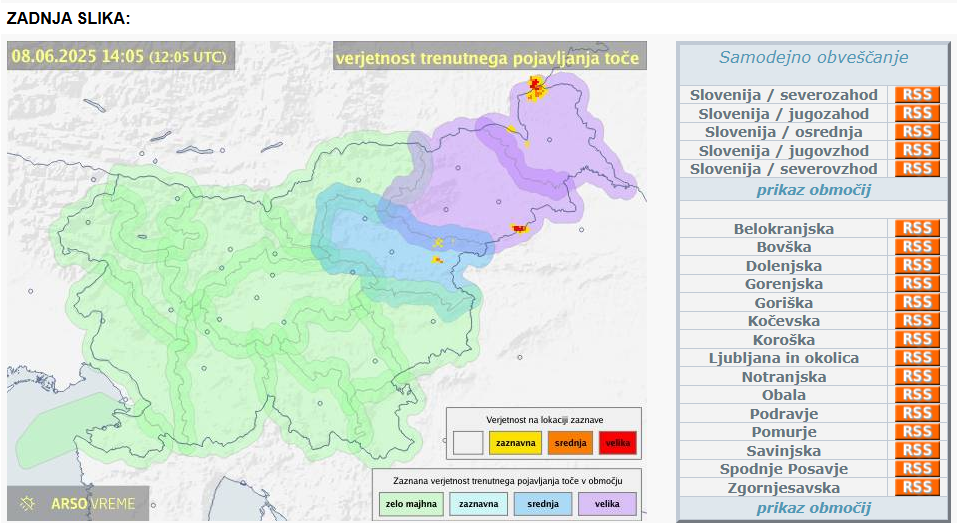Click the hail cell in northeast Slovenia
The image size is (957, 523).
(x=538, y=90)
